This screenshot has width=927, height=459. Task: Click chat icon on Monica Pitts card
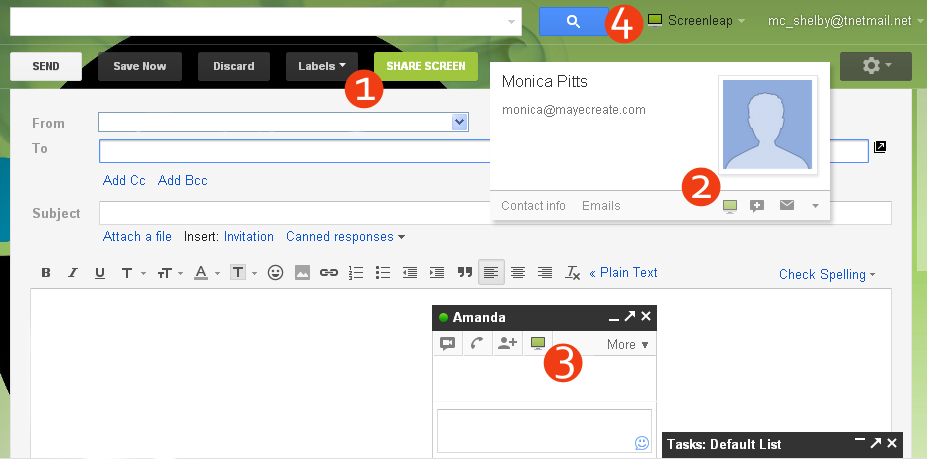tap(757, 206)
